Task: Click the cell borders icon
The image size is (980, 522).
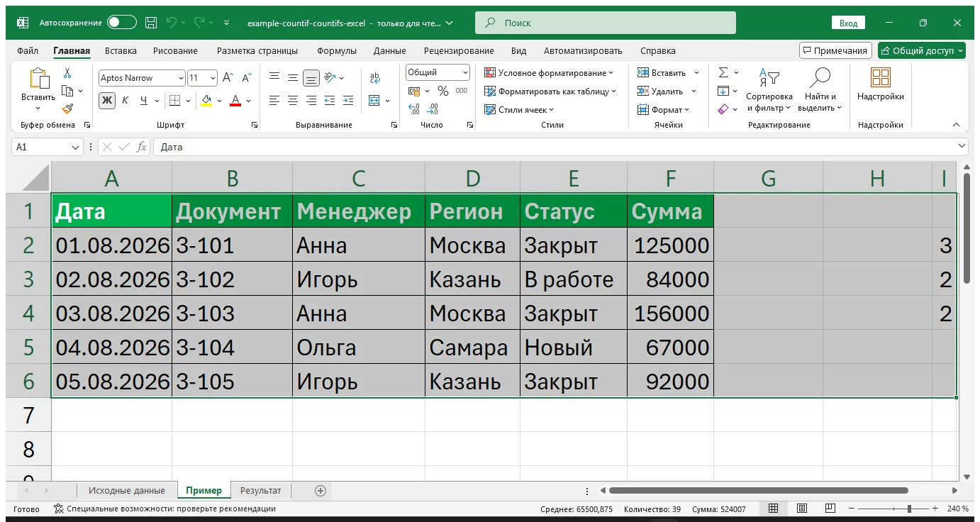Action: [174, 100]
